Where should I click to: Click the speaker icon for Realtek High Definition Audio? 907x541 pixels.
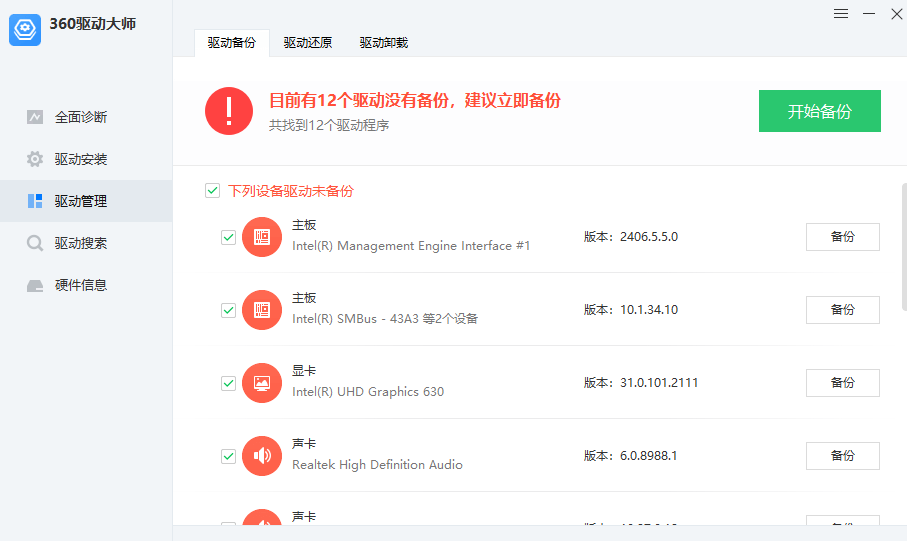tap(262, 455)
